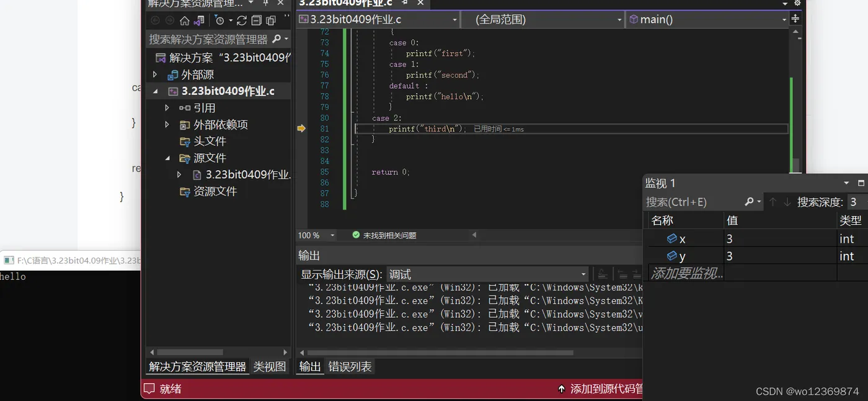Click the output panel horizontal scrollbar
This screenshot has height=401, width=868.
(x=440, y=352)
